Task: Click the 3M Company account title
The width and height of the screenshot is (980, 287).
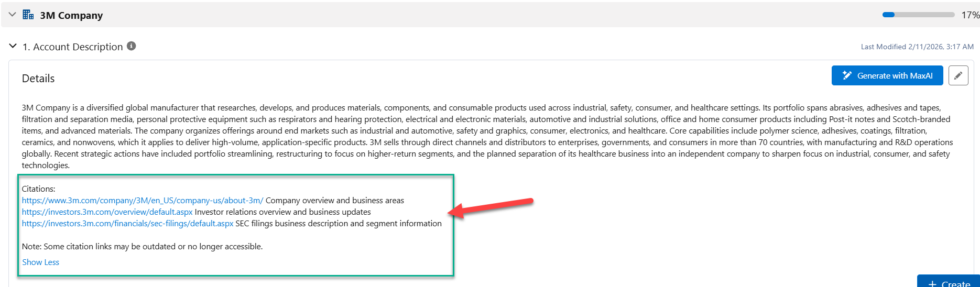Action: click(x=71, y=15)
